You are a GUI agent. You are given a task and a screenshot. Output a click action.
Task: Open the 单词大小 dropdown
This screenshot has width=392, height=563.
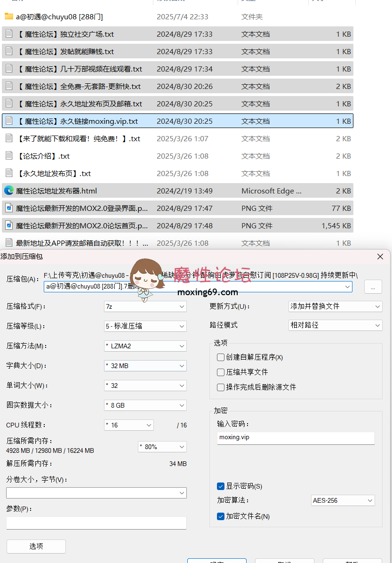coord(145,385)
